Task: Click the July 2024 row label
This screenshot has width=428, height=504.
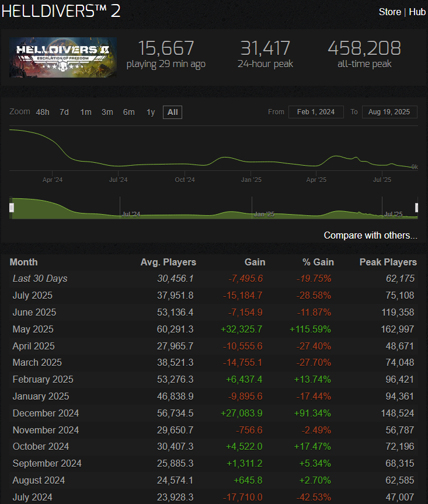Action: (x=33, y=497)
